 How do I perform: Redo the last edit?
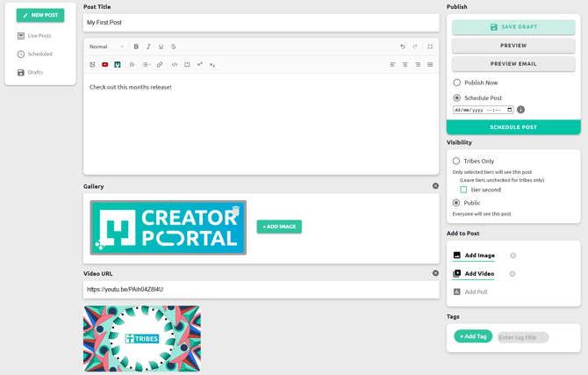click(415, 47)
